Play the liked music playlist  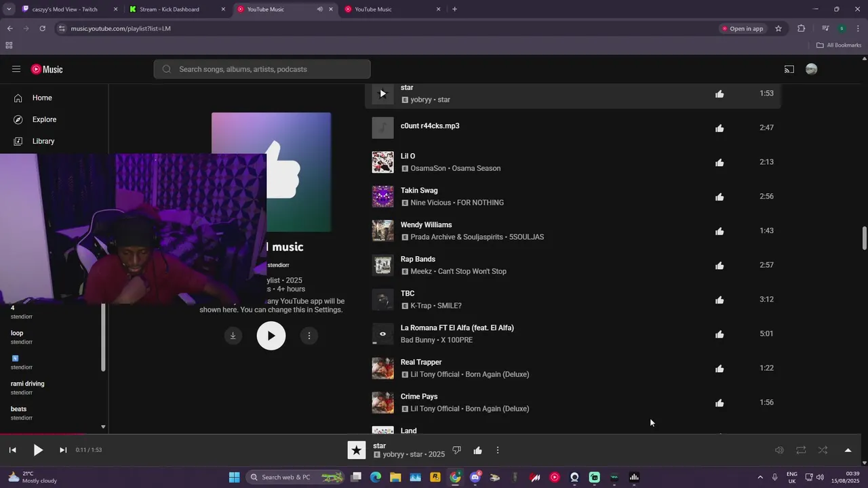[271, 335]
